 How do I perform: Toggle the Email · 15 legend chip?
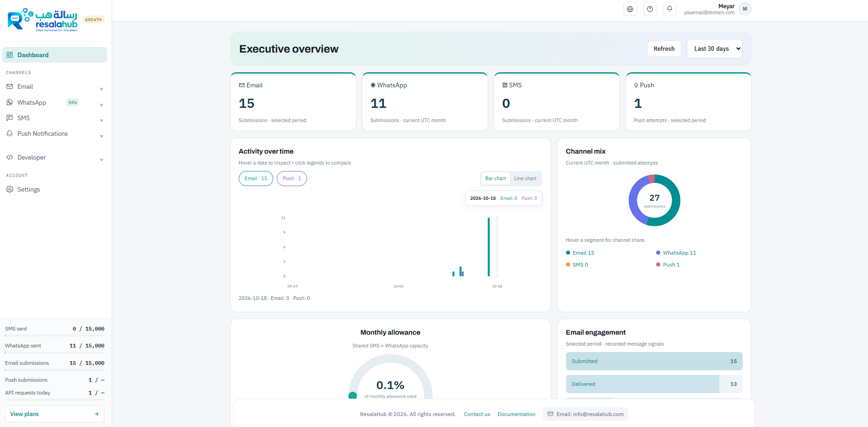(x=256, y=178)
